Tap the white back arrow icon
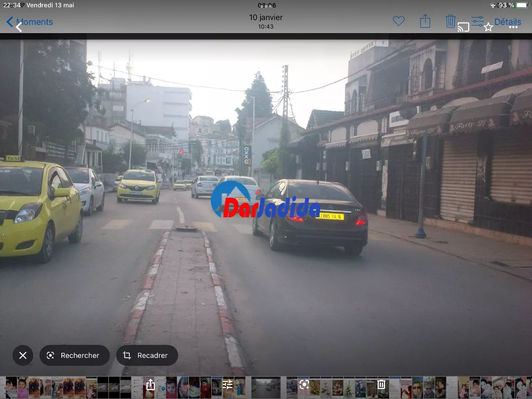The image size is (532, 399). [19, 27]
